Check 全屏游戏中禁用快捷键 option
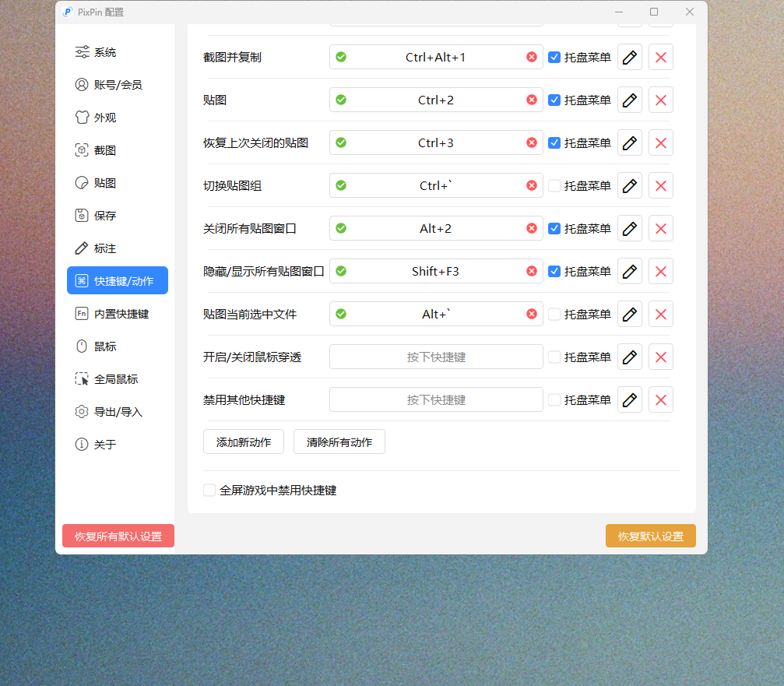This screenshot has width=784, height=686. 209,490
